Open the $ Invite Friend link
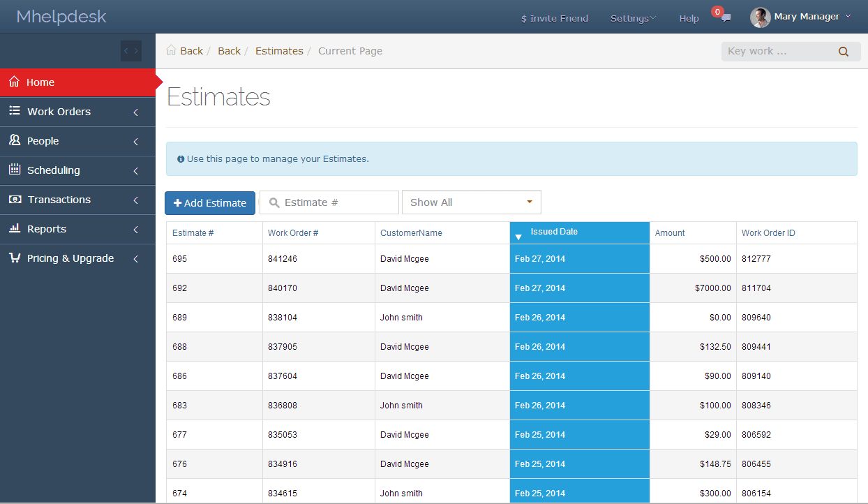This screenshot has width=868, height=504. click(x=554, y=18)
